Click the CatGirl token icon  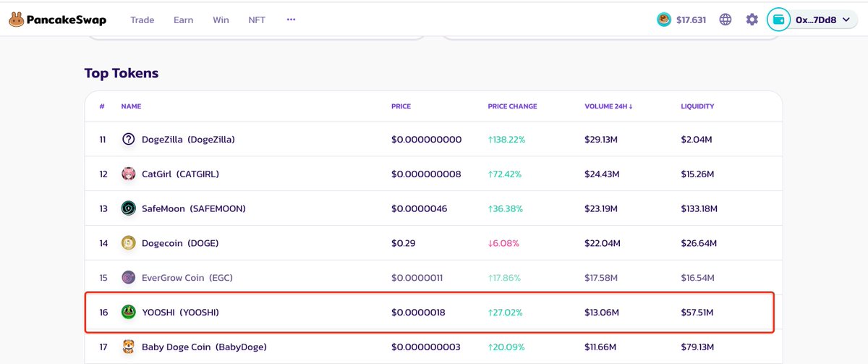click(129, 174)
